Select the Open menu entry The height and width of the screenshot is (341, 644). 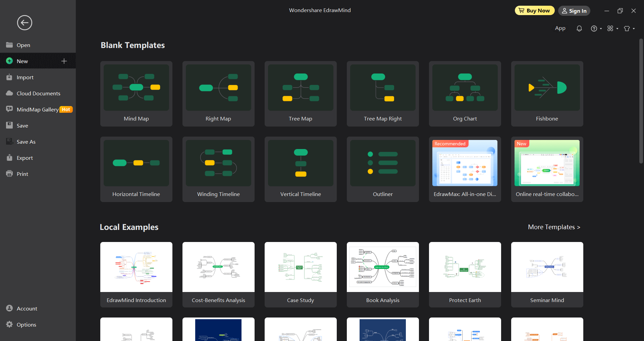coord(38,45)
